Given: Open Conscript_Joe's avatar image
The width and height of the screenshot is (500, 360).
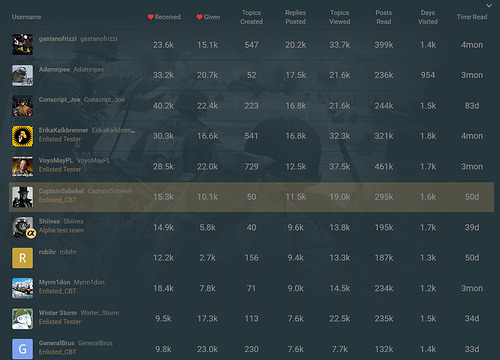Looking at the screenshot, I should point(22,106).
